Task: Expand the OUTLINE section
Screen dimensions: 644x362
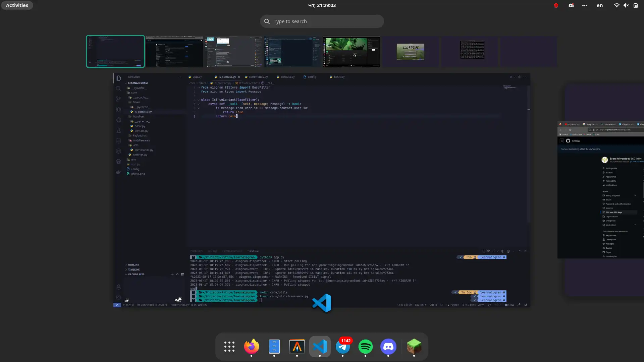Action: 133,265
